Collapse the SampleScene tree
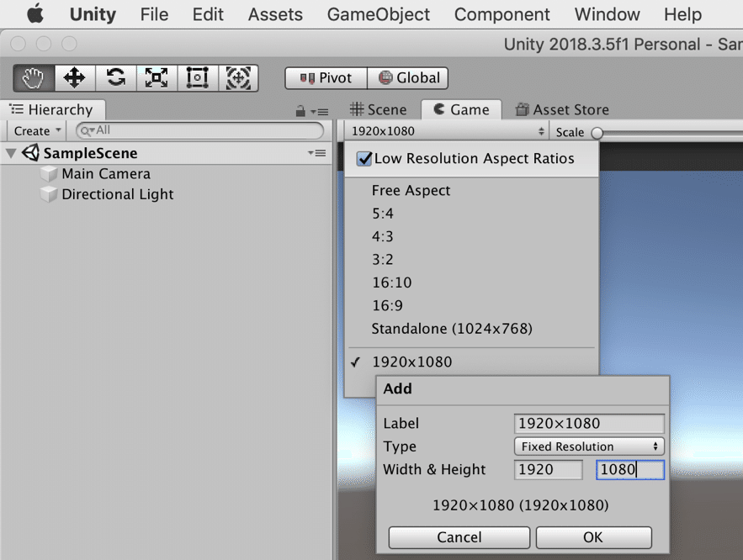The image size is (743, 560). click(x=11, y=153)
